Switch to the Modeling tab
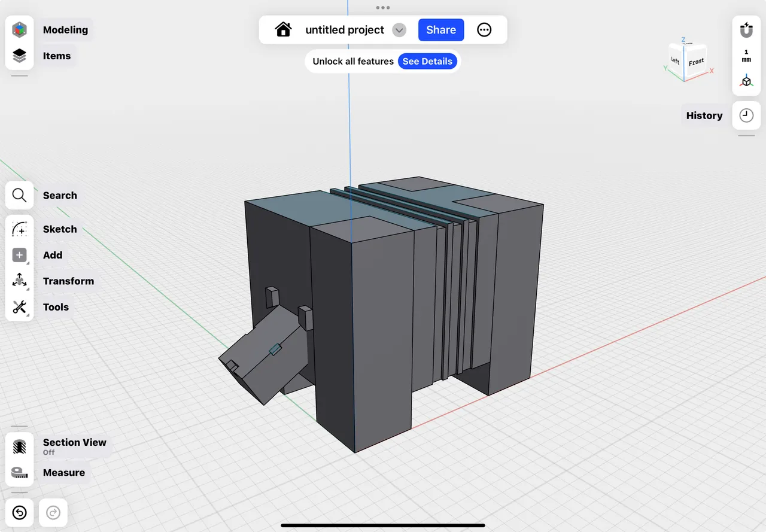Screen dimensions: 766x532 (19, 29)
